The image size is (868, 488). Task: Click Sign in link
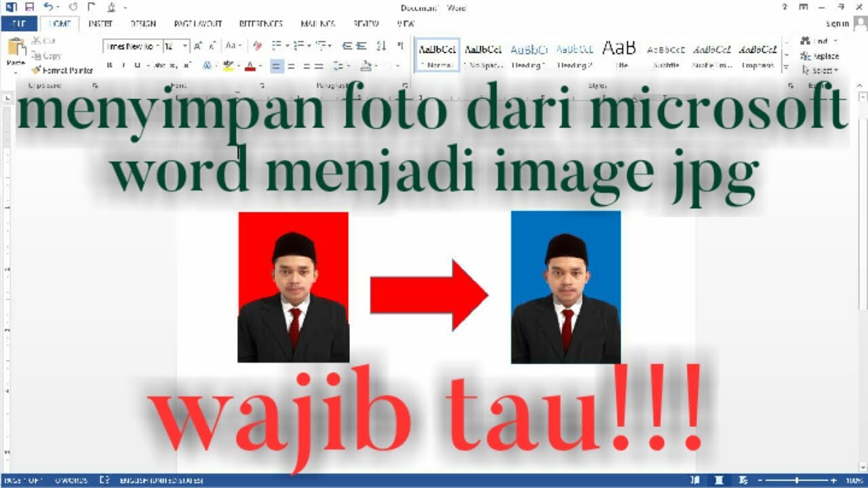coord(838,23)
